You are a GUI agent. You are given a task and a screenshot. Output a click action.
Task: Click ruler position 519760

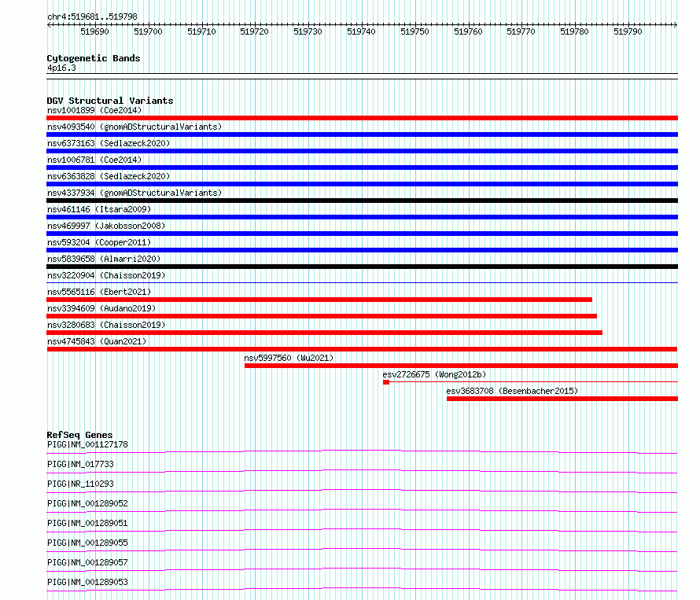[468, 31]
